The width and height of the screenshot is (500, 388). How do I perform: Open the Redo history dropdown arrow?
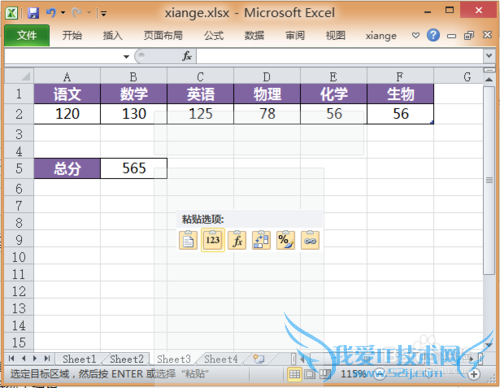coord(89,13)
